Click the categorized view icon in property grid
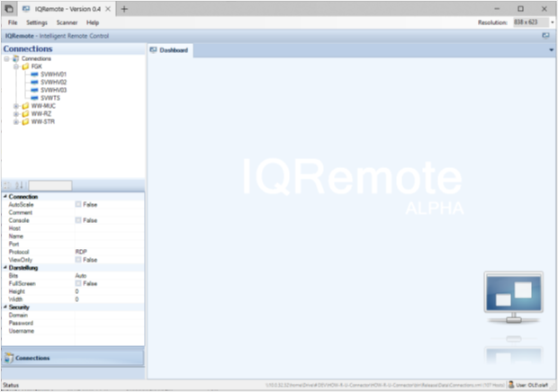 pyautogui.click(x=9, y=185)
